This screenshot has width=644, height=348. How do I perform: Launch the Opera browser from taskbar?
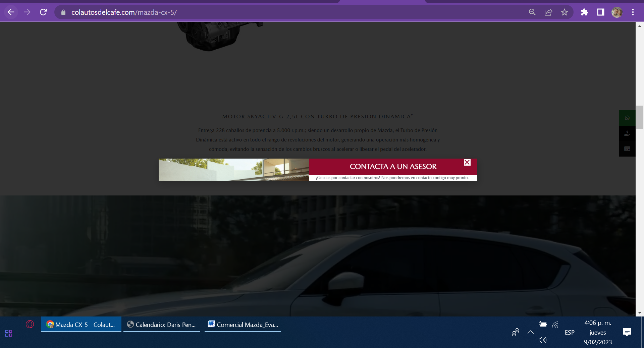30,324
